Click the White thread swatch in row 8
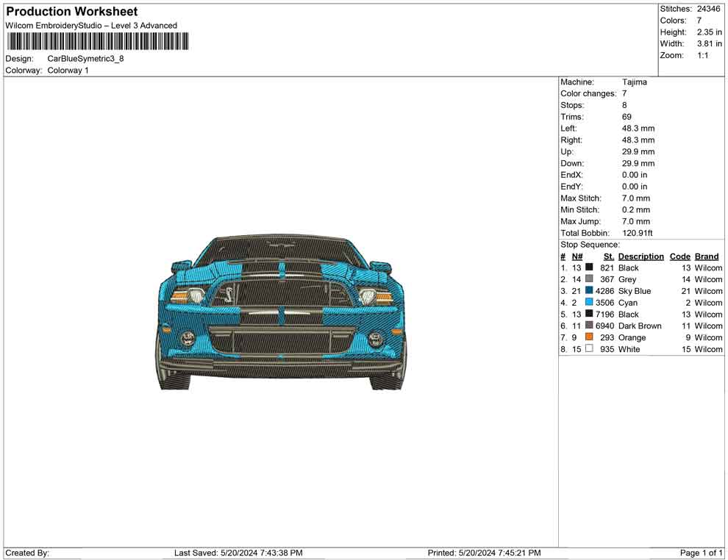The width and height of the screenshot is (728, 560). tap(589, 348)
